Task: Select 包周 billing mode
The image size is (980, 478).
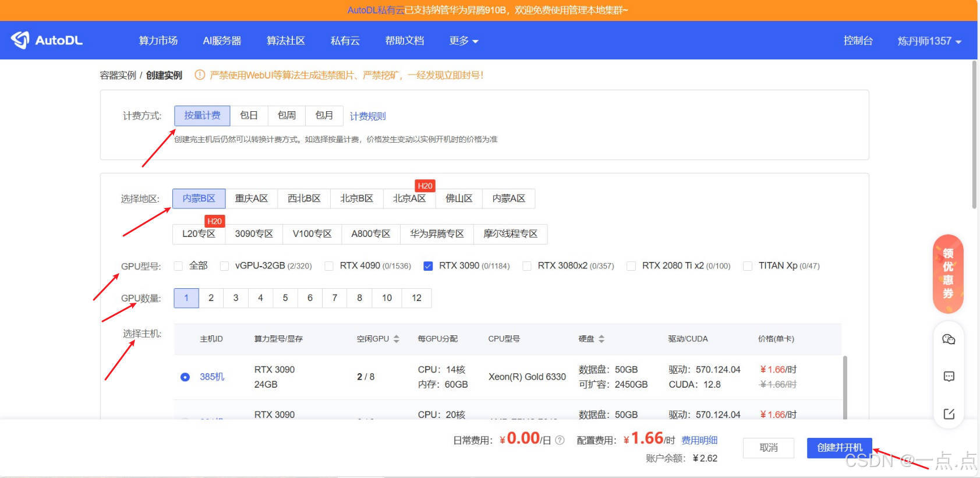Action: (286, 115)
